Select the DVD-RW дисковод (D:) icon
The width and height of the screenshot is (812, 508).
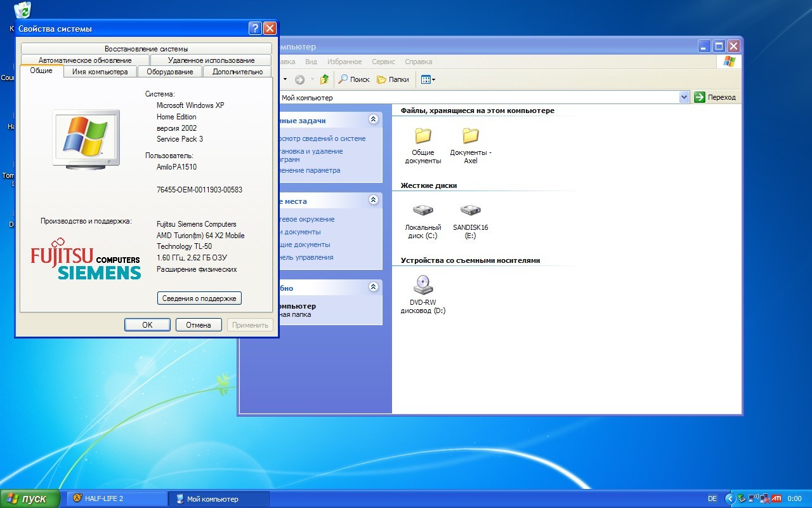[x=422, y=285]
